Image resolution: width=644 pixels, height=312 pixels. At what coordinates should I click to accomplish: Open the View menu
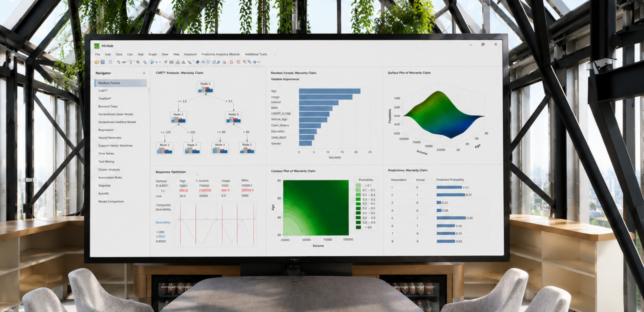pos(165,54)
